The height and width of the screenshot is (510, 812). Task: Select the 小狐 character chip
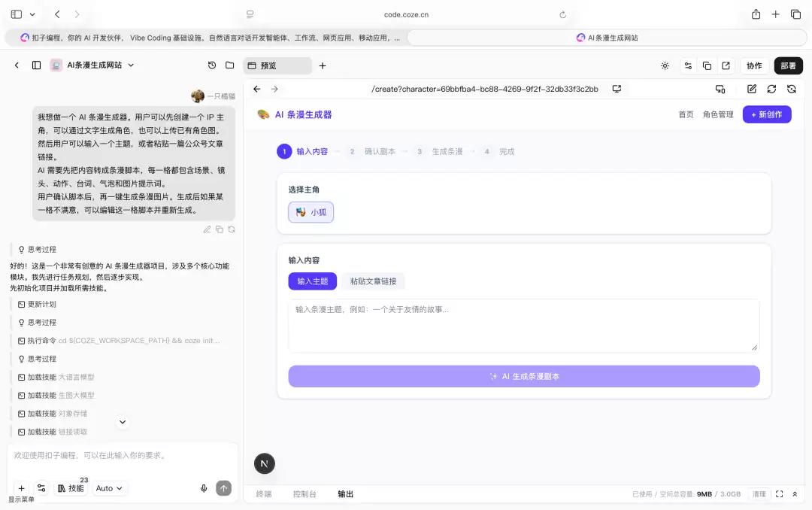(x=311, y=212)
